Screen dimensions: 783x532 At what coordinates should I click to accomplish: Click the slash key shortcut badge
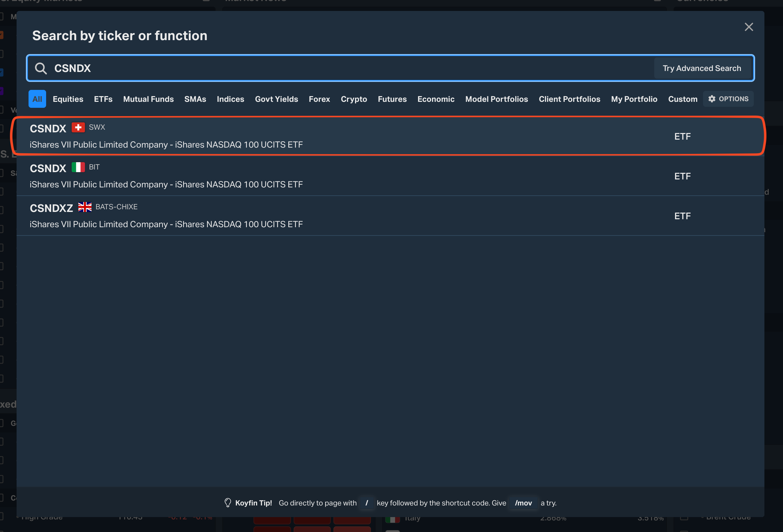coord(367,503)
